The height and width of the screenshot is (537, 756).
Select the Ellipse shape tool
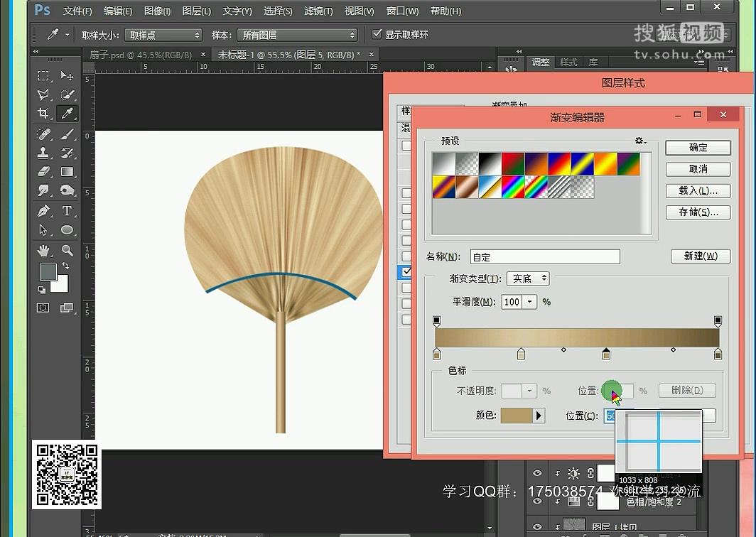click(x=67, y=230)
